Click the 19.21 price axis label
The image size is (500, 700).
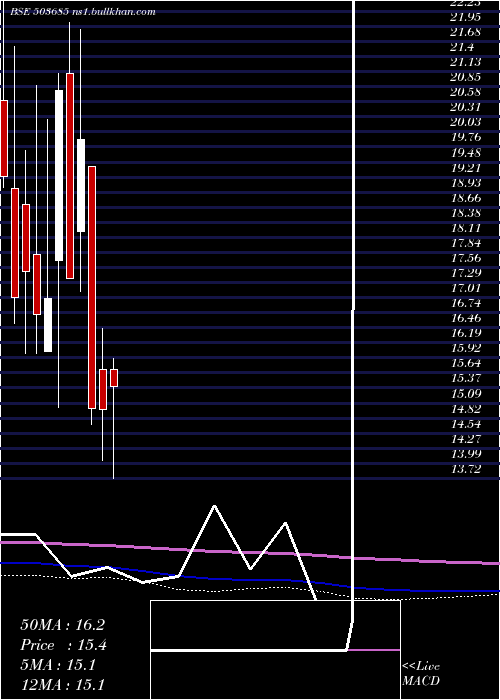465,168
